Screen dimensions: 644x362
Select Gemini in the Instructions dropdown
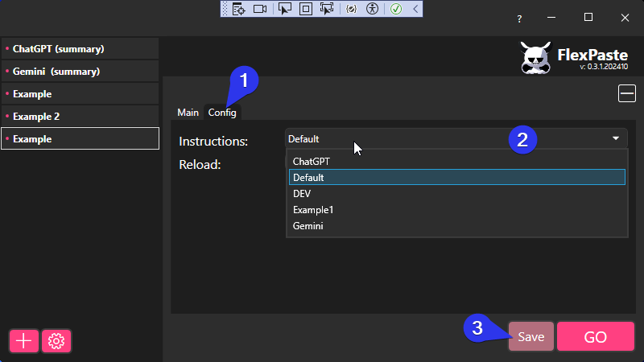pos(308,226)
